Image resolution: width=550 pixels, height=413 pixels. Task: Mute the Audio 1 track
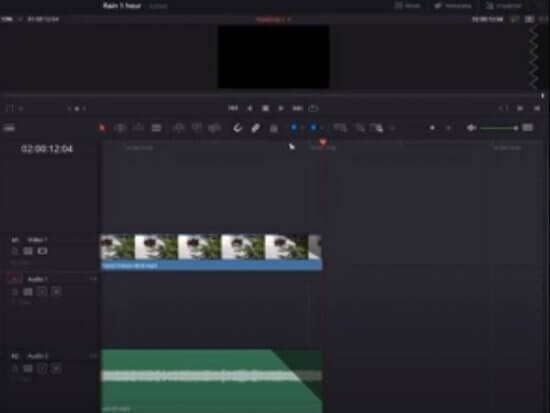coord(56,292)
